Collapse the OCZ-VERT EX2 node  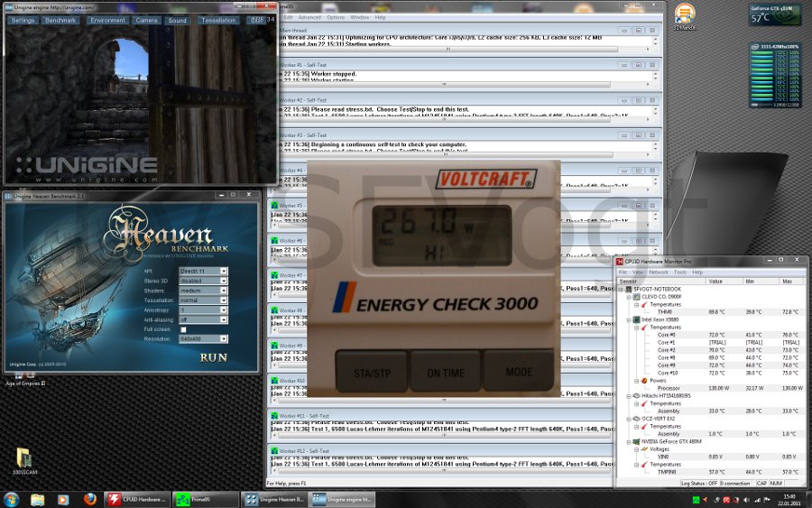point(629,419)
